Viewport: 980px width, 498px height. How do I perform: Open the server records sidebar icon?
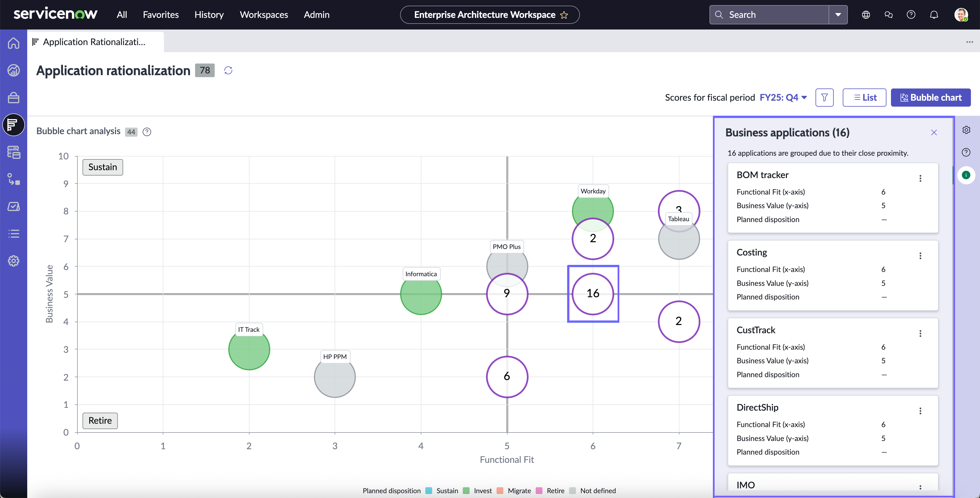coord(14,152)
